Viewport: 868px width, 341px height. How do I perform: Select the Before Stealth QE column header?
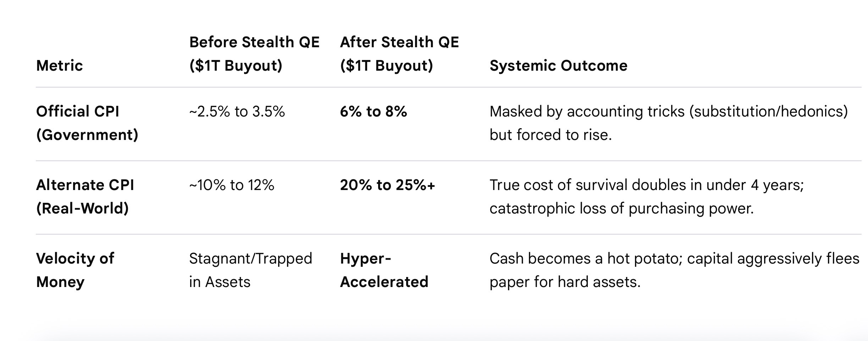pos(254,54)
